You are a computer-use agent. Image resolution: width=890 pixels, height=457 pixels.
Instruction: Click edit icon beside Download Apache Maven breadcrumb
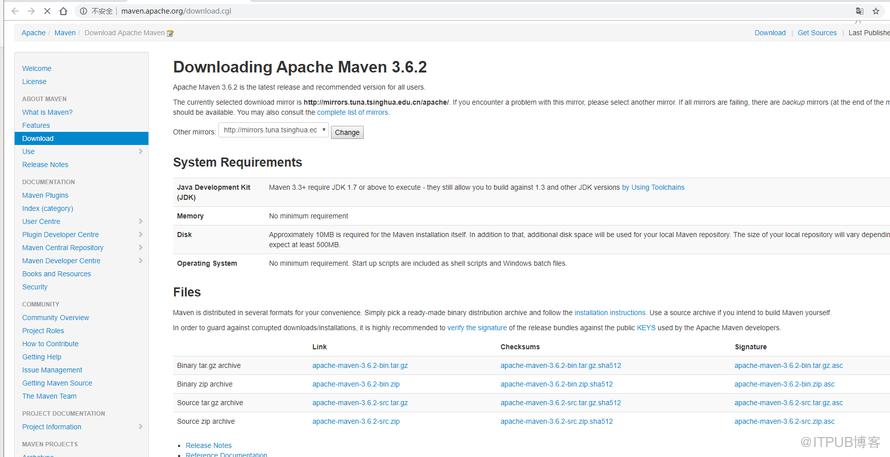tap(170, 33)
